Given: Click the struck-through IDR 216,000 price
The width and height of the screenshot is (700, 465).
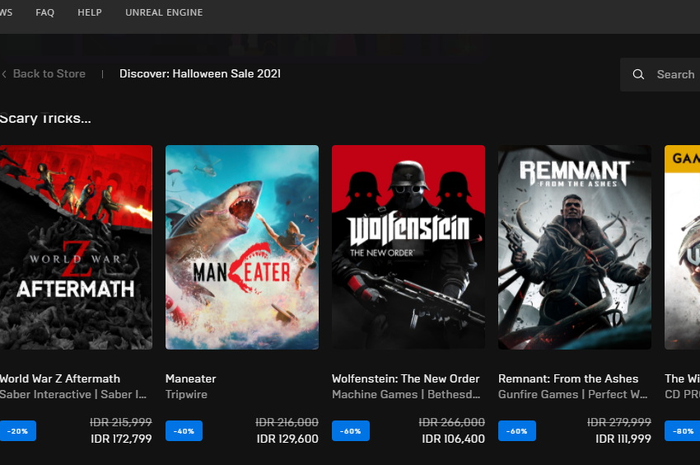Looking at the screenshot, I should tap(287, 422).
